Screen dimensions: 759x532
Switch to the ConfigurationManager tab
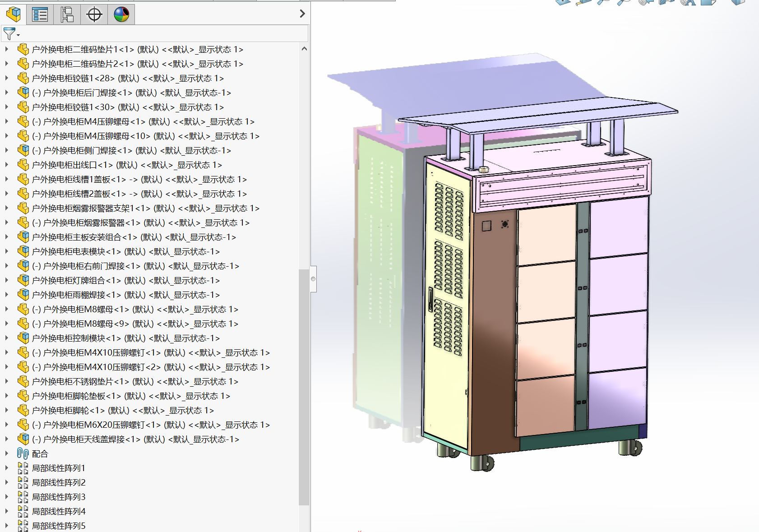(x=67, y=14)
